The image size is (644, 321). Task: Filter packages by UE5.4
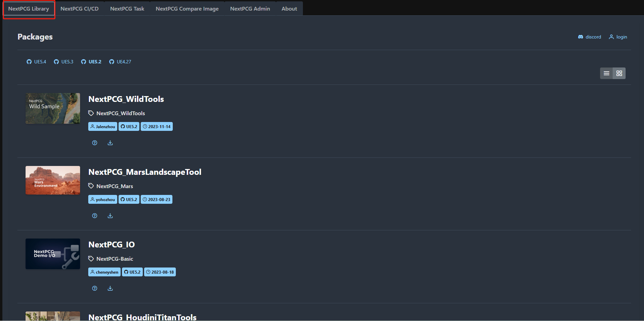pos(36,62)
